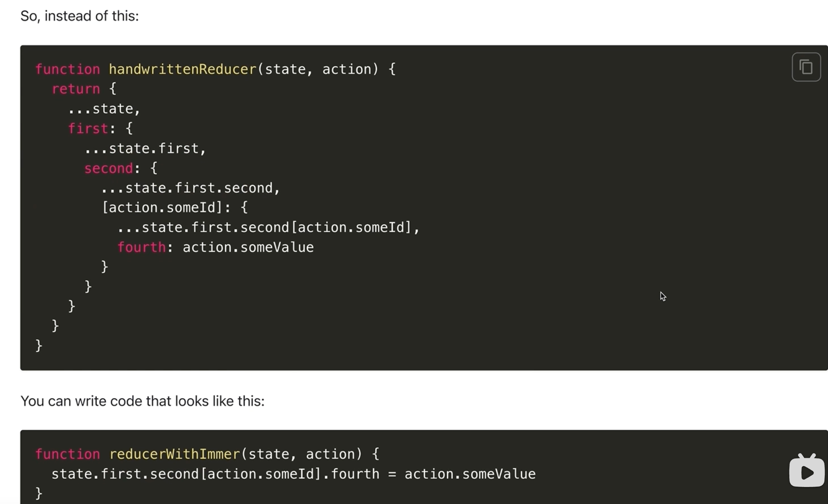Click 'function' keyword before reducerWithImmer
The height and width of the screenshot is (504, 828).
click(67, 454)
